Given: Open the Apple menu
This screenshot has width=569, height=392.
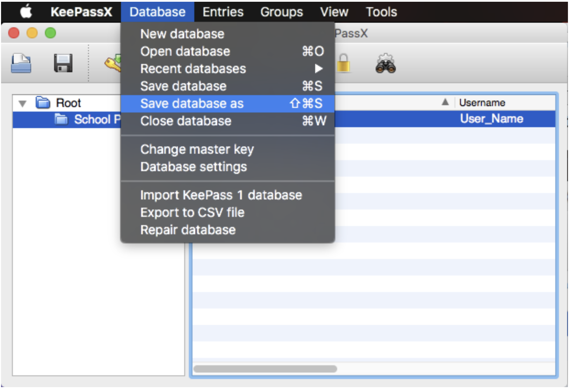Looking at the screenshot, I should 26,12.
